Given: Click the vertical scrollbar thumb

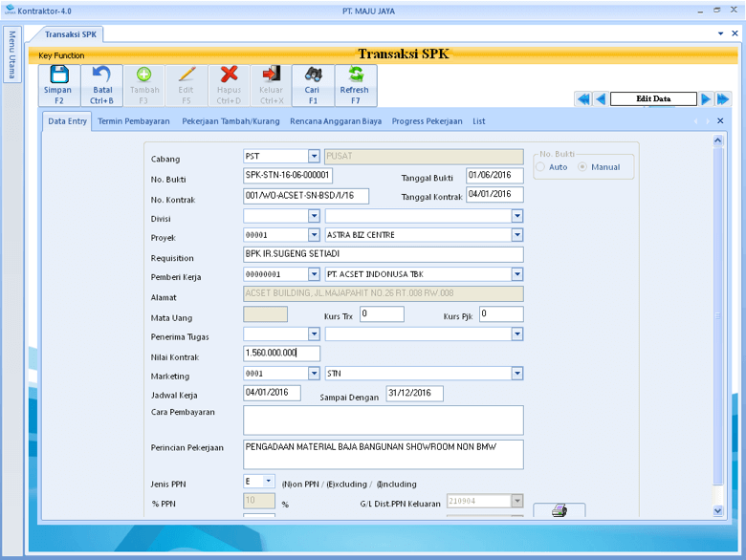Looking at the screenshot, I should click(x=718, y=315).
